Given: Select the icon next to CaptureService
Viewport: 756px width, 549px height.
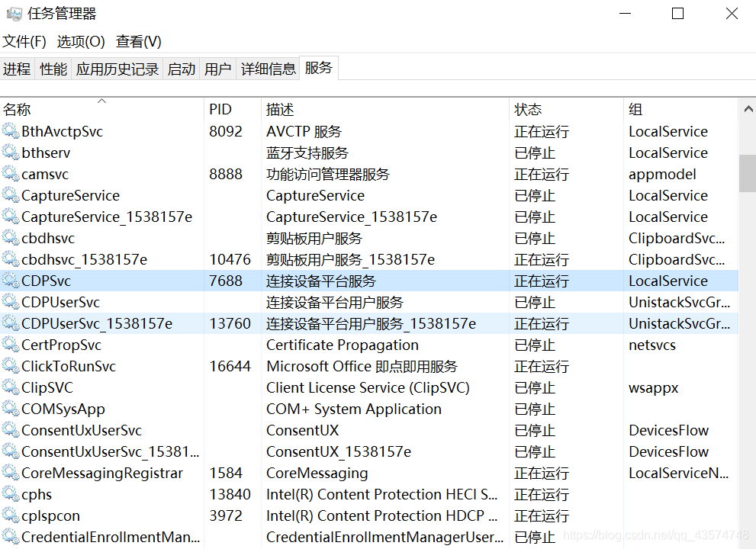Looking at the screenshot, I should pyautogui.click(x=10, y=194).
